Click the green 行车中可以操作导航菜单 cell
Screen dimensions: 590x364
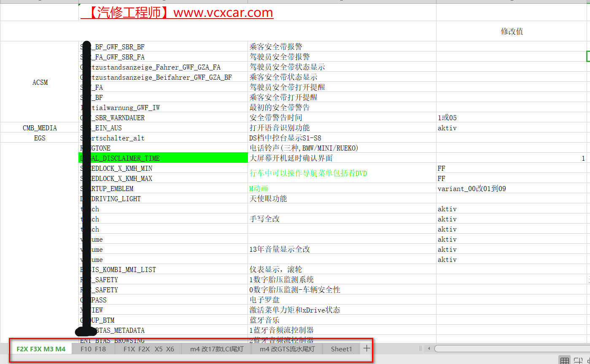coord(342,173)
